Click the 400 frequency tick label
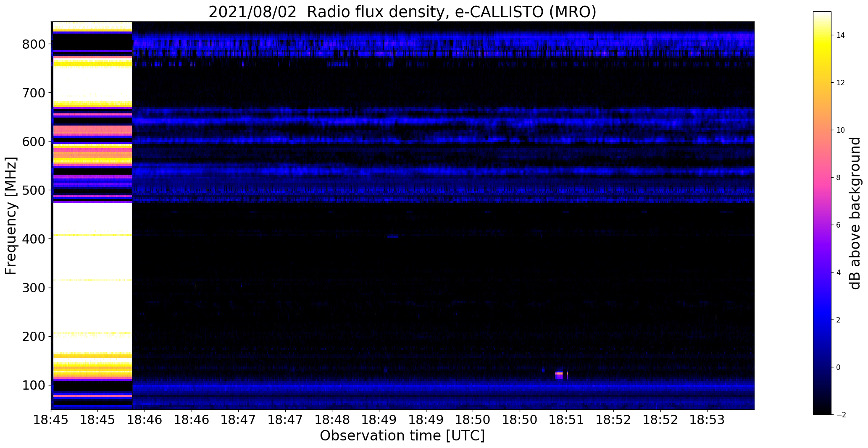This screenshot has width=868, height=448. pyautogui.click(x=34, y=239)
